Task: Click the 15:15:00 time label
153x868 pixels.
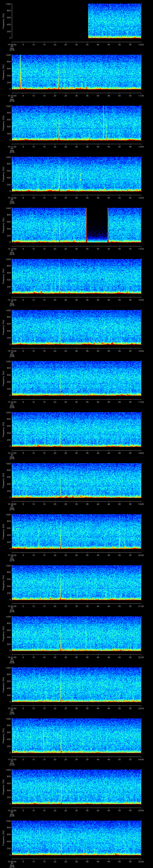Action: pyautogui.click(x=12, y=351)
